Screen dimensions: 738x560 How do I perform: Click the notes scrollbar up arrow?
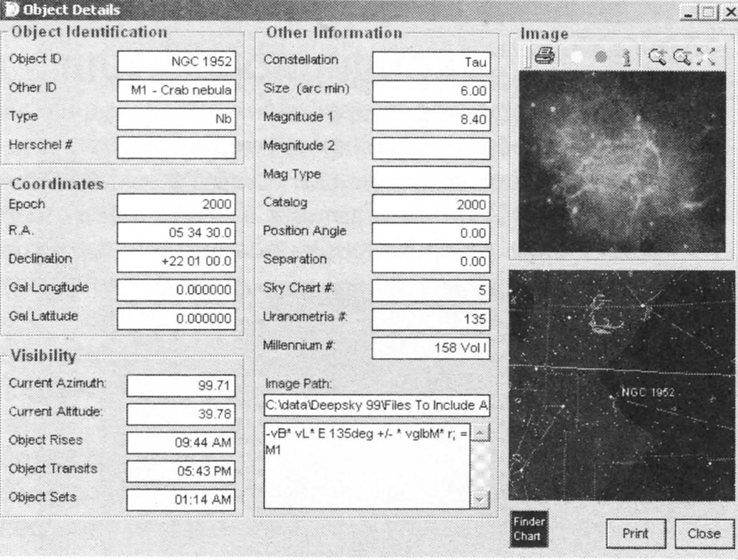point(480,432)
